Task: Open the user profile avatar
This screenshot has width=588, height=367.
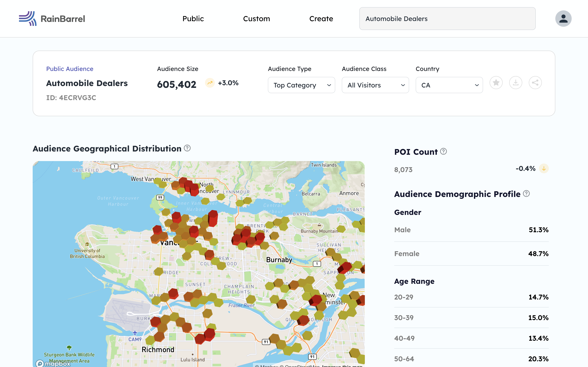Action: pos(563,19)
